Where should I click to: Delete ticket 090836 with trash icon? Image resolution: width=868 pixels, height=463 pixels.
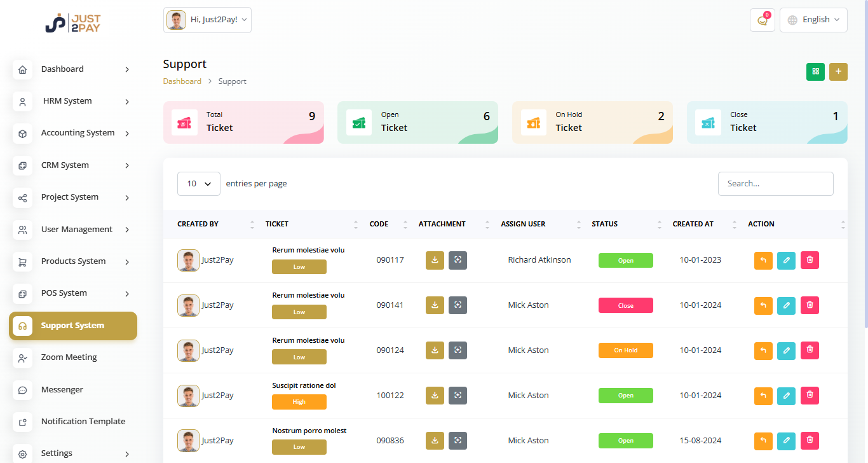point(810,441)
